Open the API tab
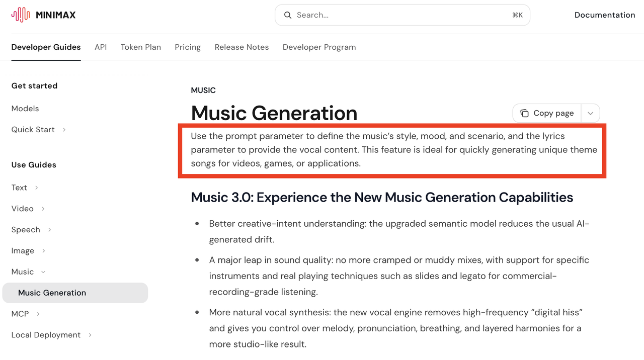Viewport: 644px width, 360px height. tap(101, 47)
